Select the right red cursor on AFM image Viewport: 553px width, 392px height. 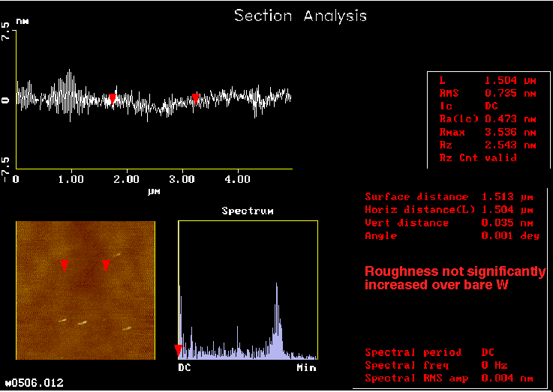(x=106, y=266)
